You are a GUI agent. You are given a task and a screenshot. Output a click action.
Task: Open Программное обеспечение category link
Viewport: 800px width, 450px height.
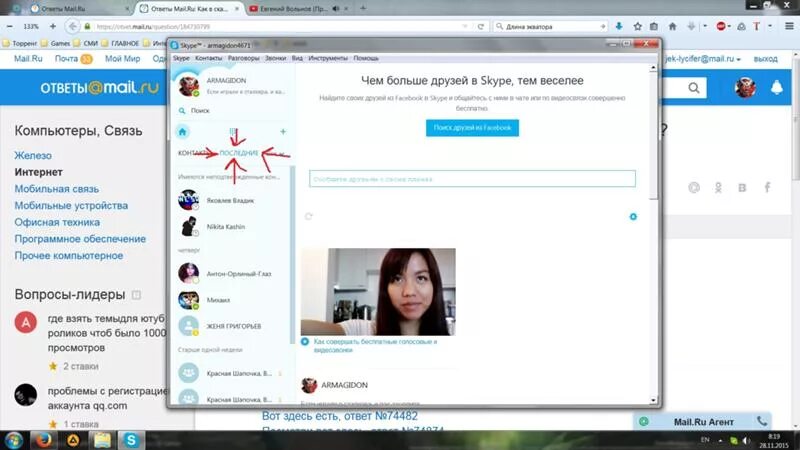tap(80, 239)
